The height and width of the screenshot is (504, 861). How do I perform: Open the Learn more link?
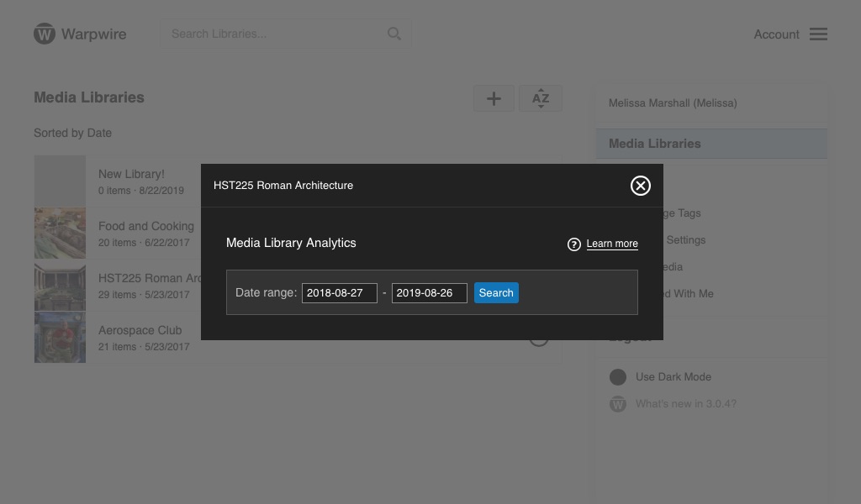coord(612,244)
